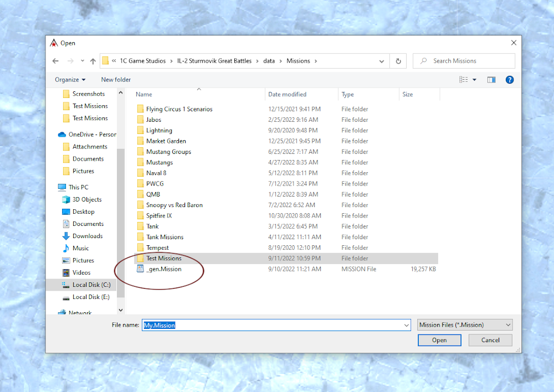The image size is (554, 392).
Task: Open Desktop in navigation pane
Action: click(x=84, y=212)
